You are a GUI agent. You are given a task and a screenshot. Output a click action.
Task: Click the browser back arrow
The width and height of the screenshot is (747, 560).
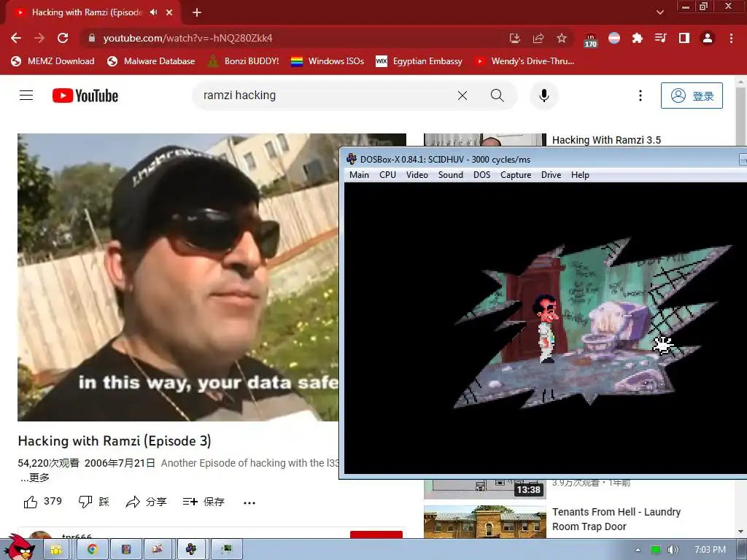point(16,38)
